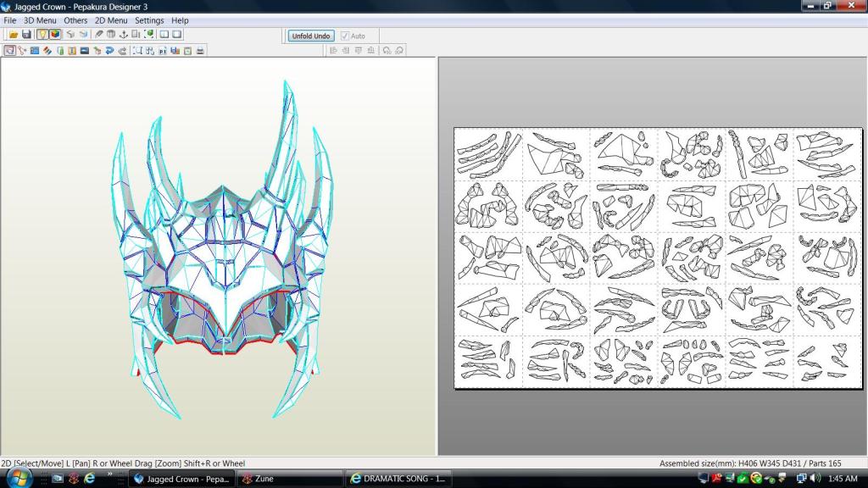Viewport: 868px width, 488px height.
Task: Open the Others menu
Action: tap(75, 20)
